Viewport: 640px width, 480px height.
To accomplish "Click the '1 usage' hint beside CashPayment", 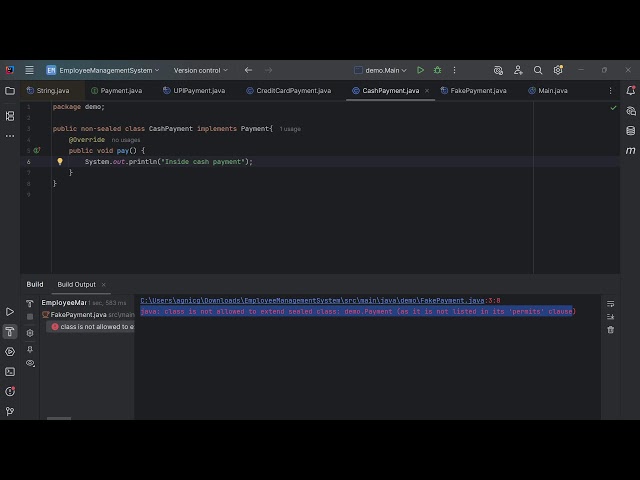I will [290, 129].
